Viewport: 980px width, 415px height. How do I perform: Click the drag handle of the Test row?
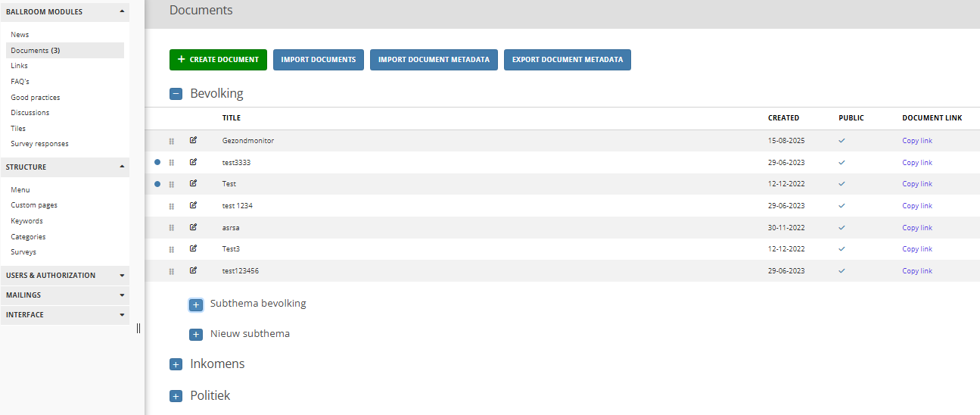click(x=172, y=184)
